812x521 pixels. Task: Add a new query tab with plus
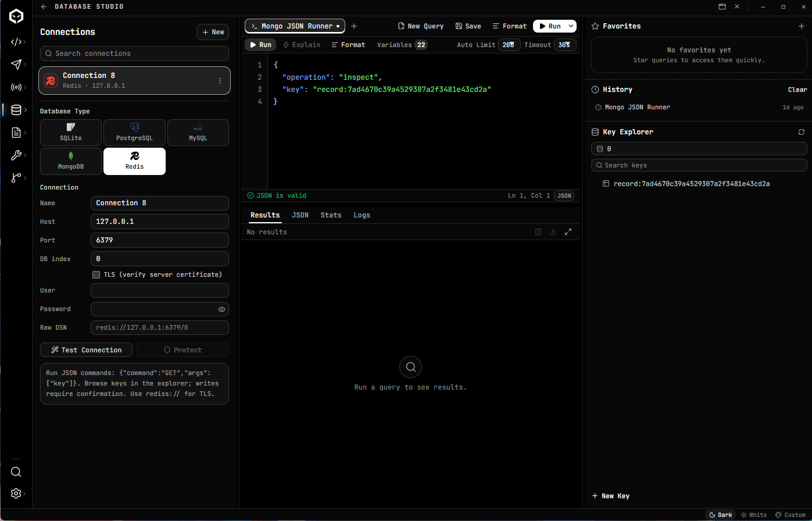click(x=354, y=26)
